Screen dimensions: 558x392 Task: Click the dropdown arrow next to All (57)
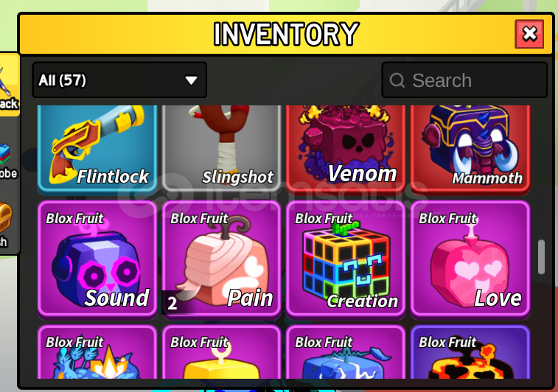click(x=191, y=80)
